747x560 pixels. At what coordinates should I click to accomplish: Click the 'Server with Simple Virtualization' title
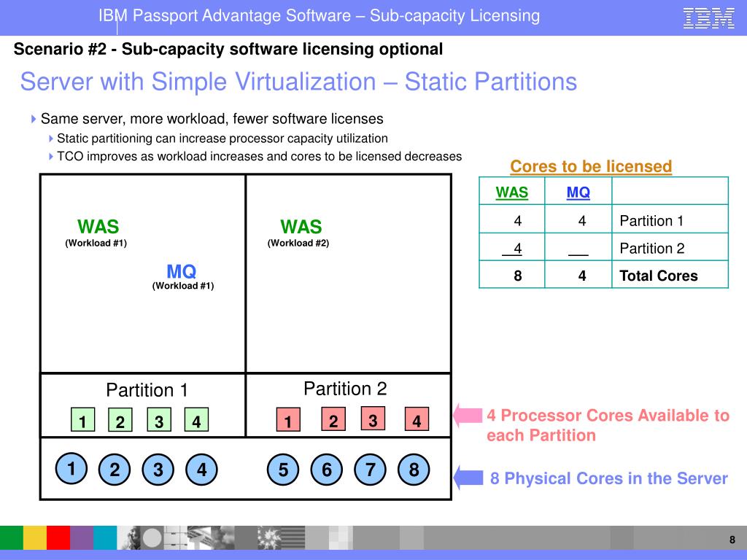[298, 82]
